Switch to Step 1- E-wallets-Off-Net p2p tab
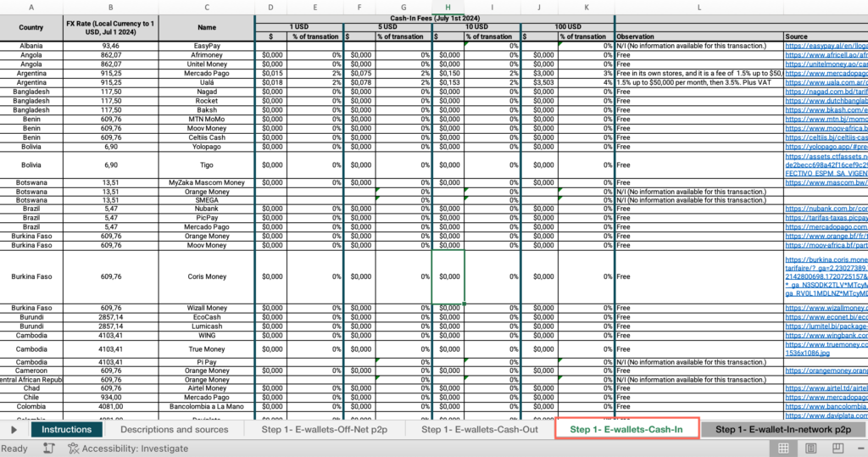Viewport: 868px width, 457px height. (325, 429)
